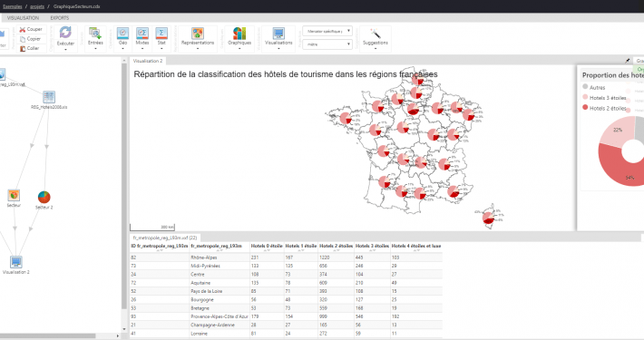
Task: Run the workflow with the Exécuter icon
Action: (65, 33)
